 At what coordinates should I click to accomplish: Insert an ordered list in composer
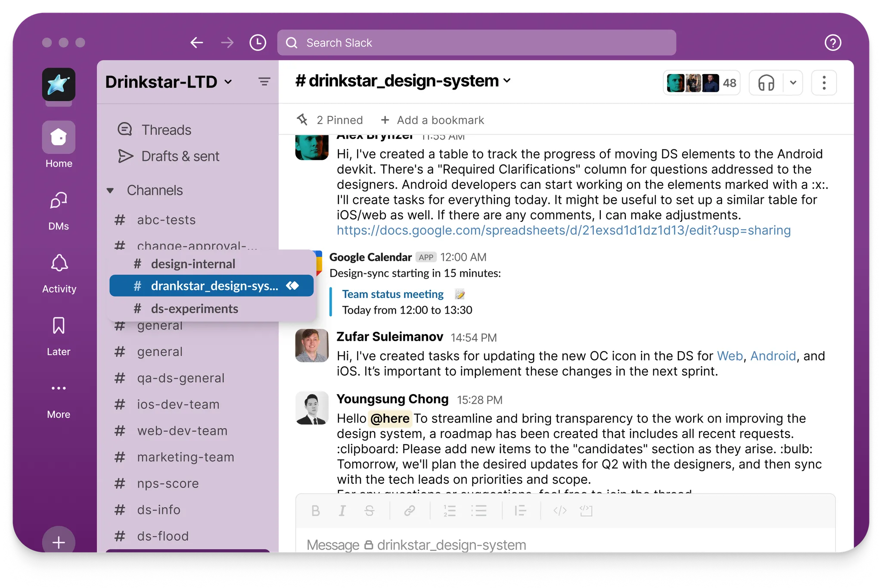click(450, 511)
